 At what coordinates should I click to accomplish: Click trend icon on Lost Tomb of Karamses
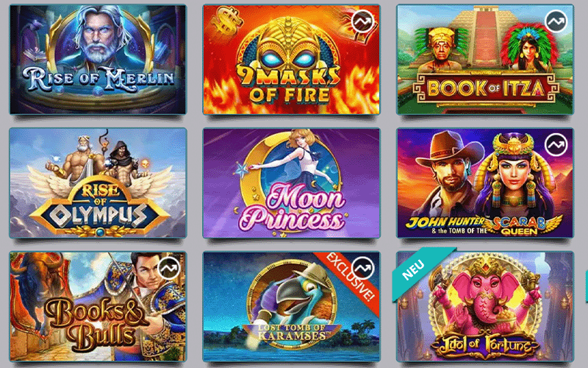(x=362, y=268)
